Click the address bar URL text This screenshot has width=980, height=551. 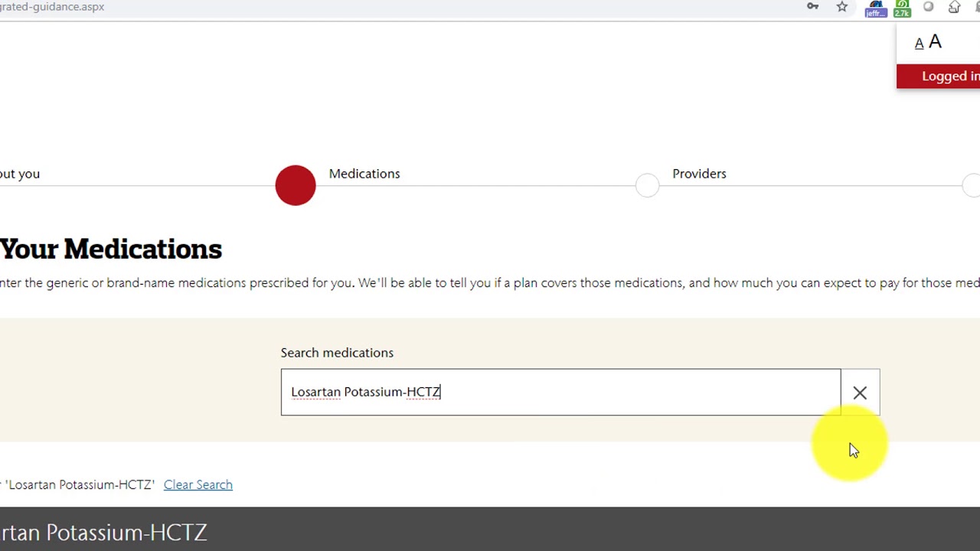pos(52,7)
